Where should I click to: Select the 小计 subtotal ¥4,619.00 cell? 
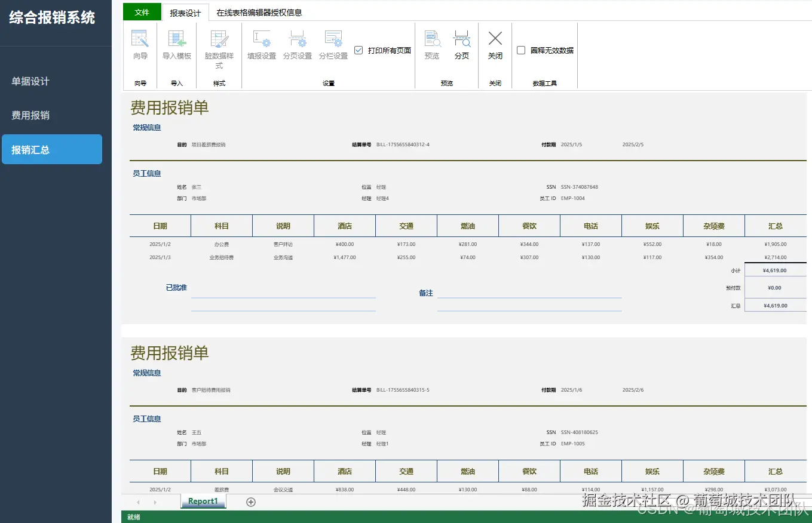coord(775,270)
